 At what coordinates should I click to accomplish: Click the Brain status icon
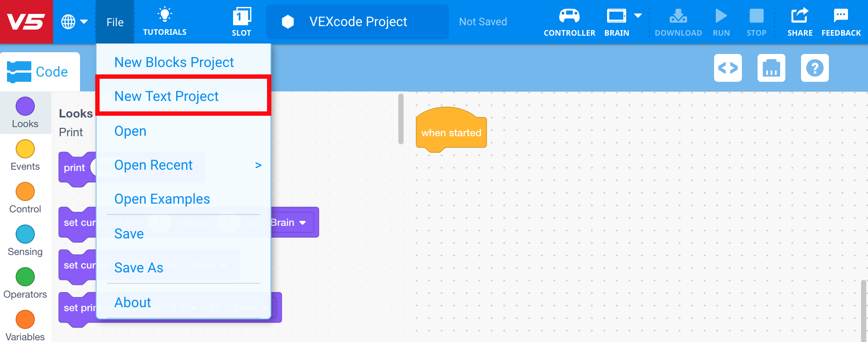tap(616, 17)
